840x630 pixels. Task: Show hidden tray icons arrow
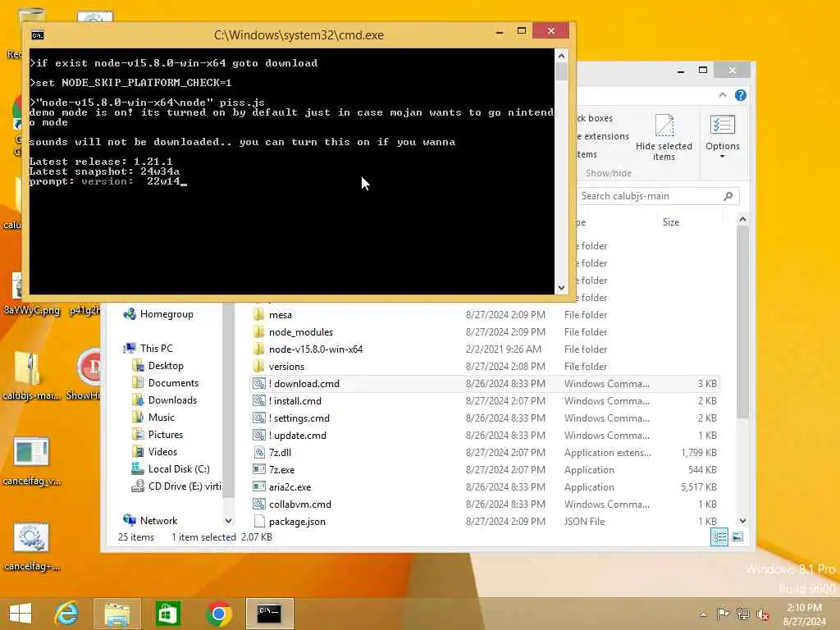coord(703,614)
